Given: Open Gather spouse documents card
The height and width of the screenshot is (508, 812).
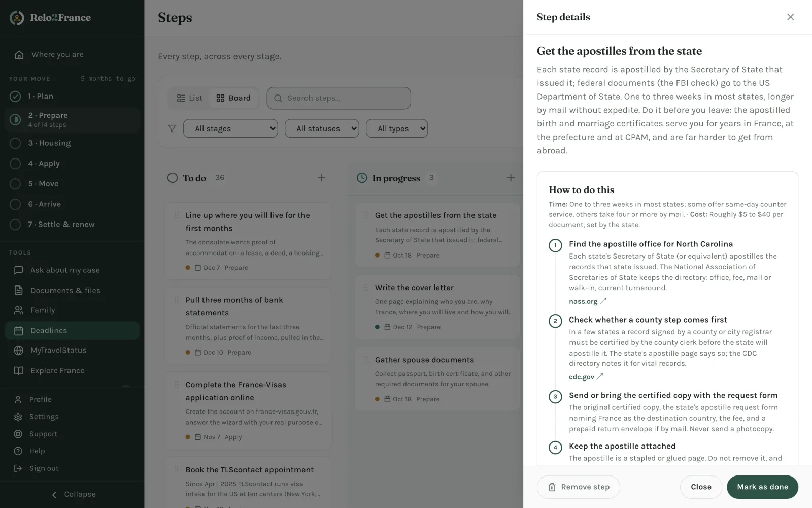Looking at the screenshot, I should coord(437,379).
